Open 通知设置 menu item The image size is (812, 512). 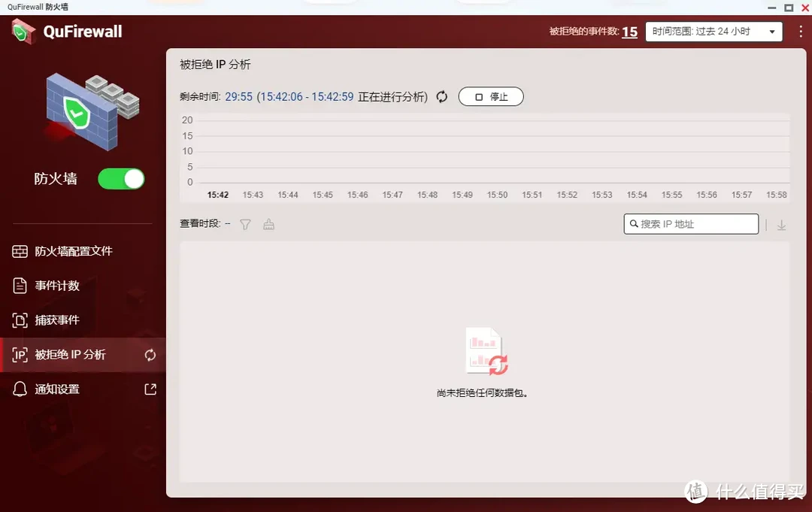[83, 389]
